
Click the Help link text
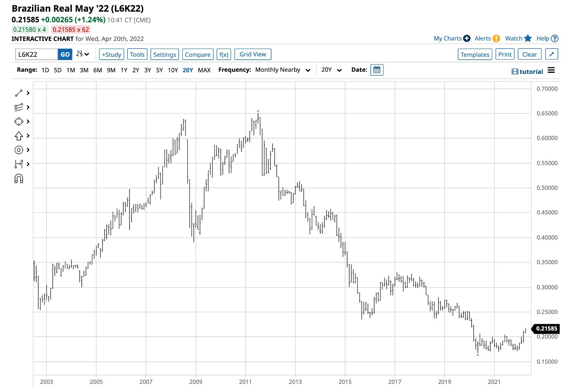[x=543, y=38]
